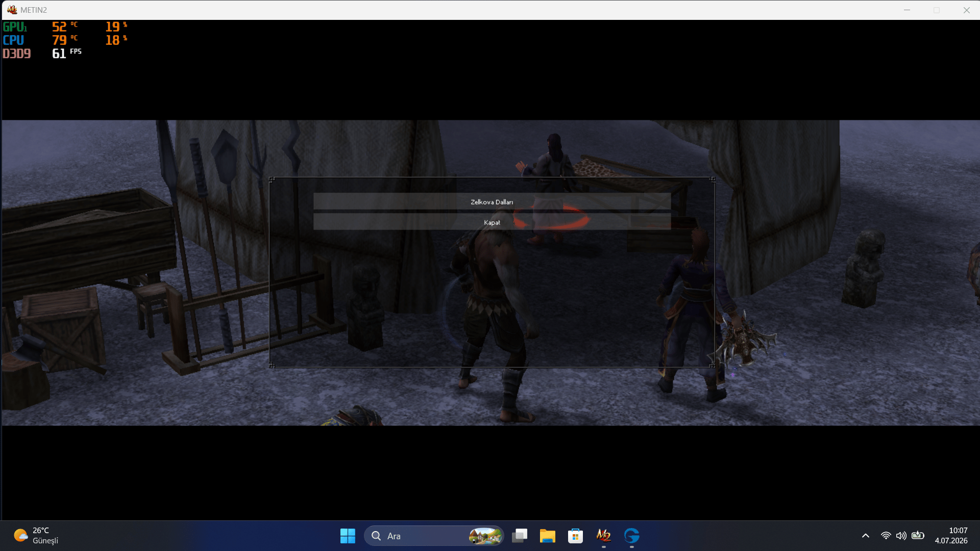
Task: Choose the Zelkova Dalları dialog option
Action: 492,202
